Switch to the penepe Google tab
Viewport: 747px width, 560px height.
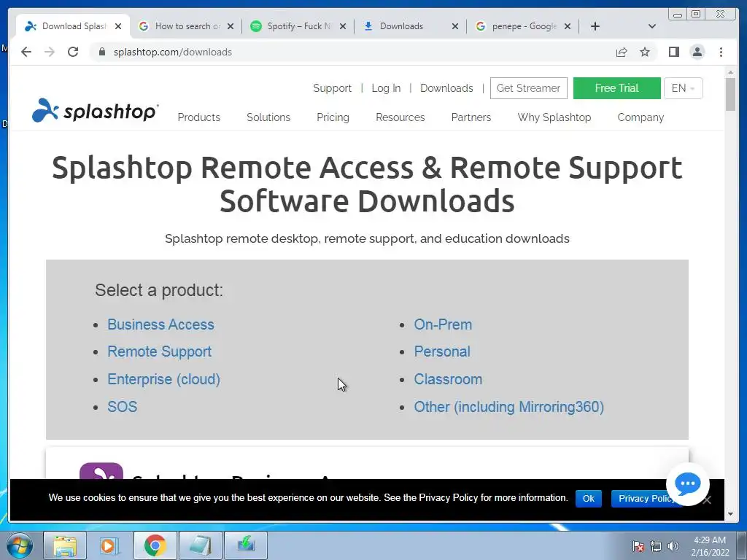pos(523,26)
